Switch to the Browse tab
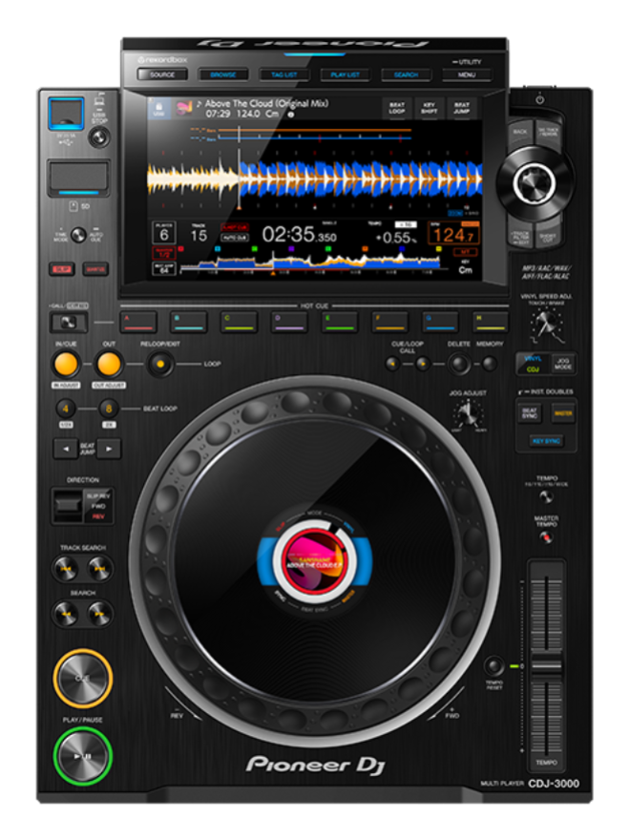 pos(223,74)
